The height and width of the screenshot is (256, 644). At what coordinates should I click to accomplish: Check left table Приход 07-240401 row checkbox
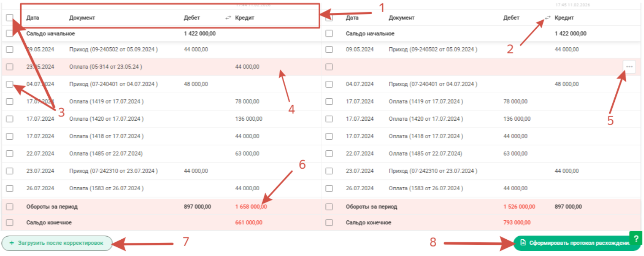[10, 84]
